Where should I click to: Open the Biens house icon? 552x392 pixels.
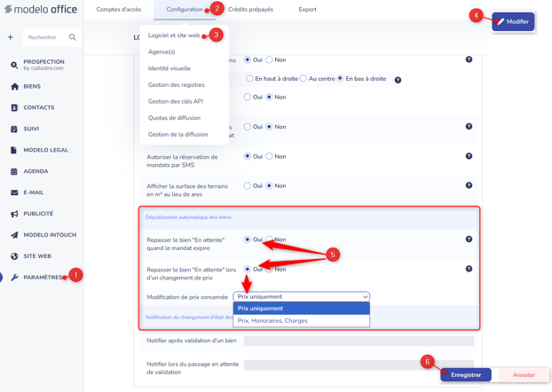(14, 87)
